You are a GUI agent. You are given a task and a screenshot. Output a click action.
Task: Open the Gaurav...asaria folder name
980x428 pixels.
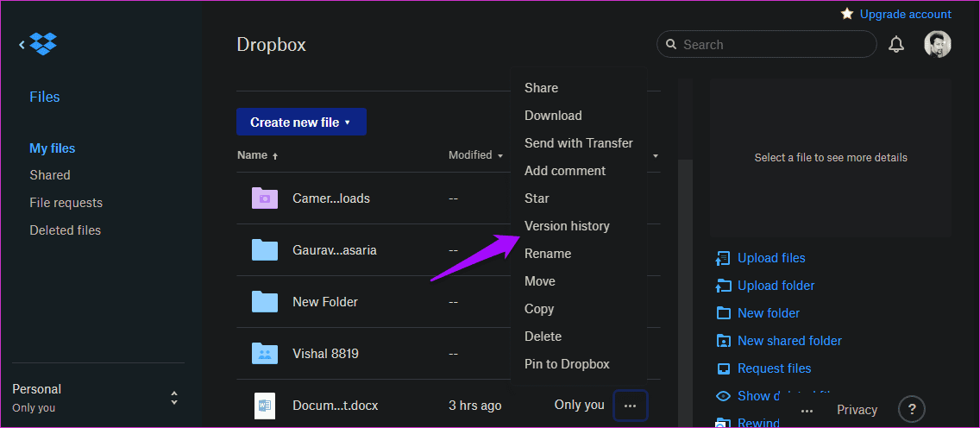[x=335, y=250]
